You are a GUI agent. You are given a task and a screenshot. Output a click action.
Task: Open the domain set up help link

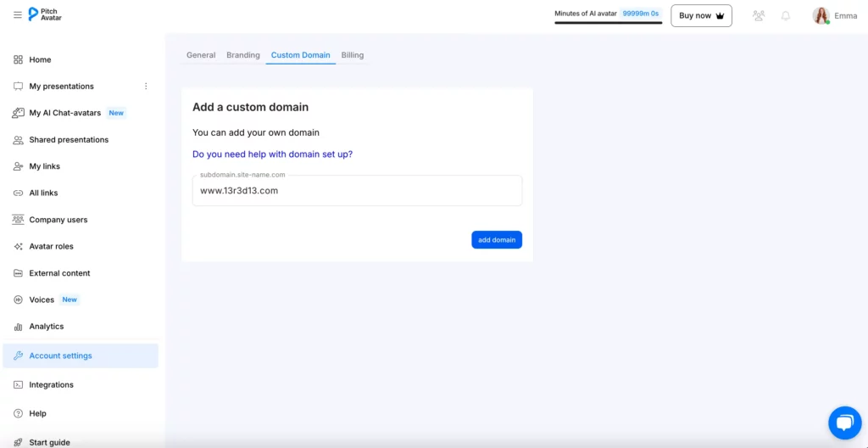pyautogui.click(x=272, y=154)
